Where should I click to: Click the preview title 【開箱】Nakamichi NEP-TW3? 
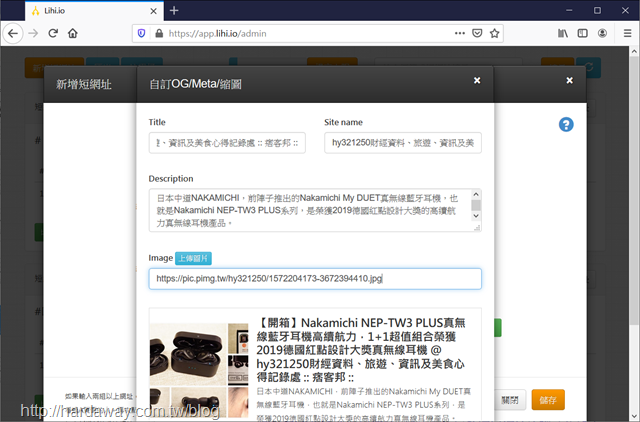click(361, 350)
